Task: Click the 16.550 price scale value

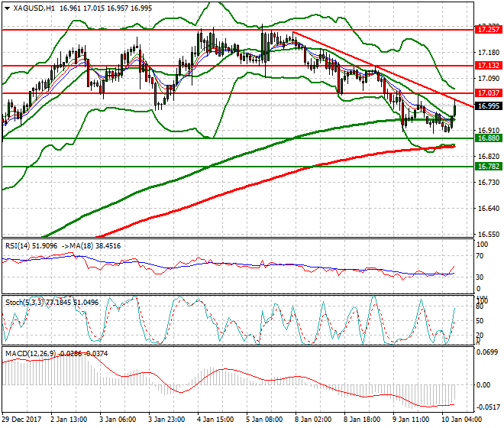Action: pos(489,235)
